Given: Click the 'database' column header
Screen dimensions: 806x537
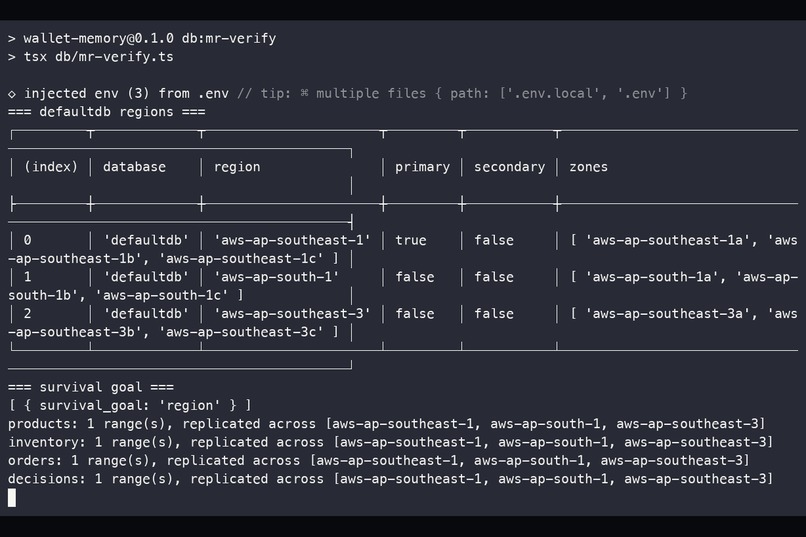Looking at the screenshot, I should tap(134, 167).
